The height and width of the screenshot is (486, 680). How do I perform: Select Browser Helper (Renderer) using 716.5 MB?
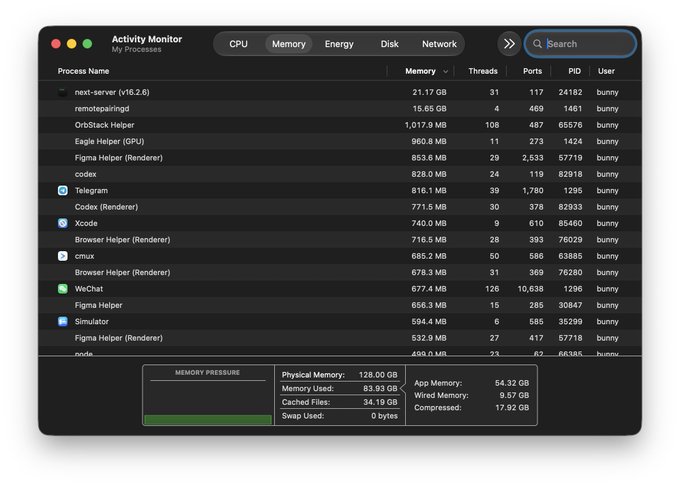[x=340, y=240]
